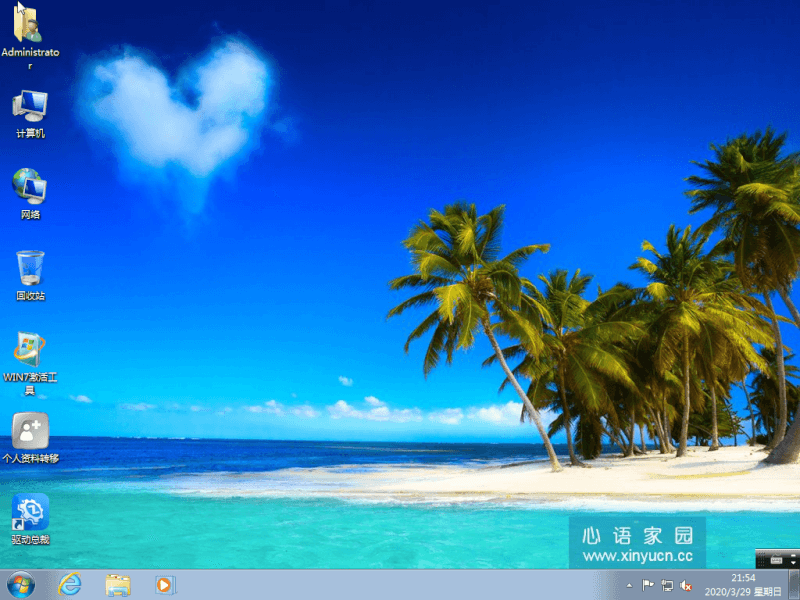Open the clock showing 21:54
Screen dimensions: 800x600
pos(743,585)
